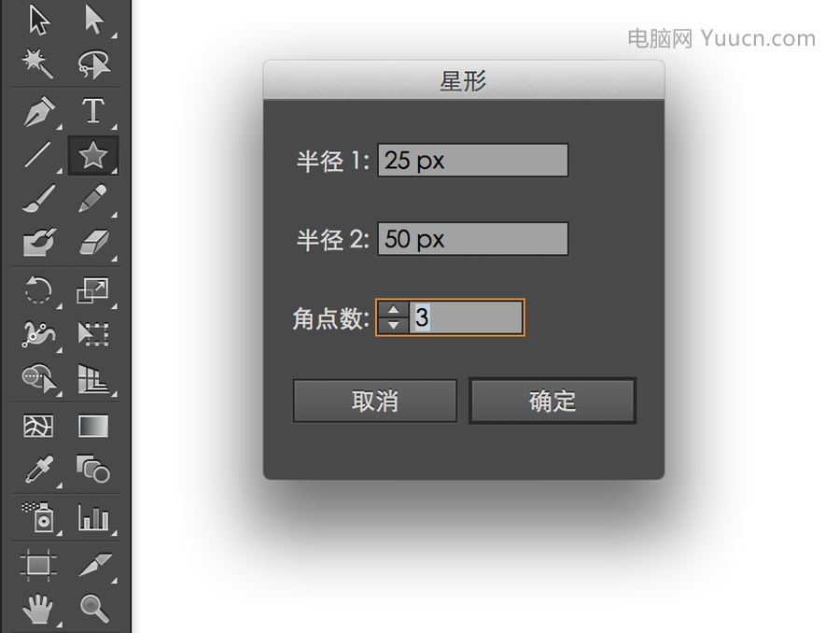Select the Eraser tool

[94, 243]
